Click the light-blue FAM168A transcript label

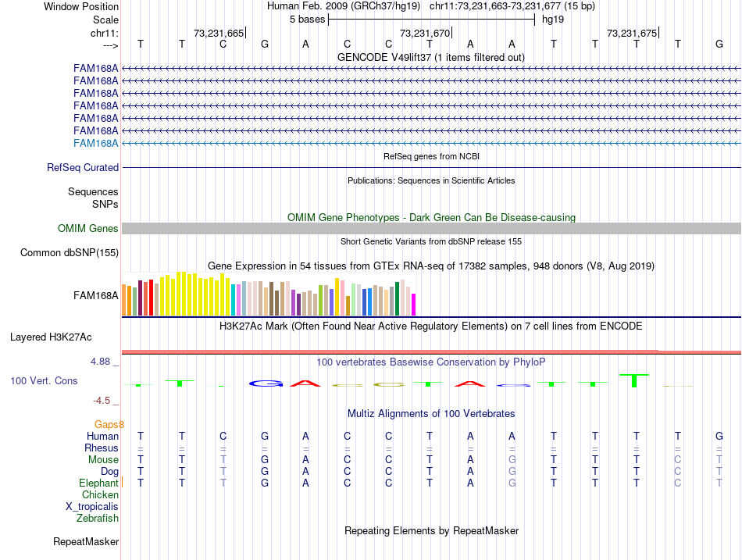pos(95,144)
